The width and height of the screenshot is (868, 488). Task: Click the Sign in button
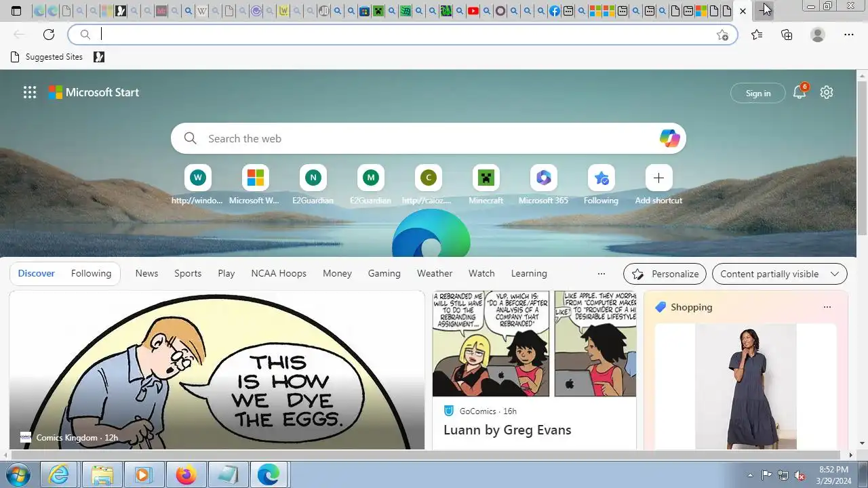[758, 93]
